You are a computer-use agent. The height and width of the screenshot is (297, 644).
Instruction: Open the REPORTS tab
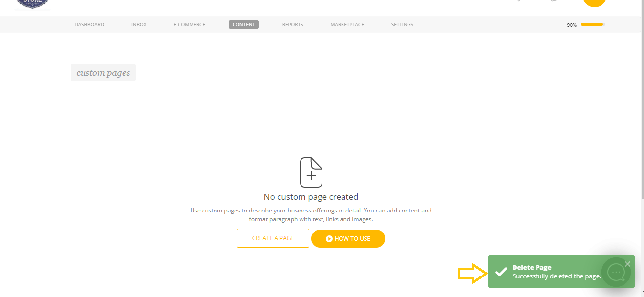tap(292, 24)
